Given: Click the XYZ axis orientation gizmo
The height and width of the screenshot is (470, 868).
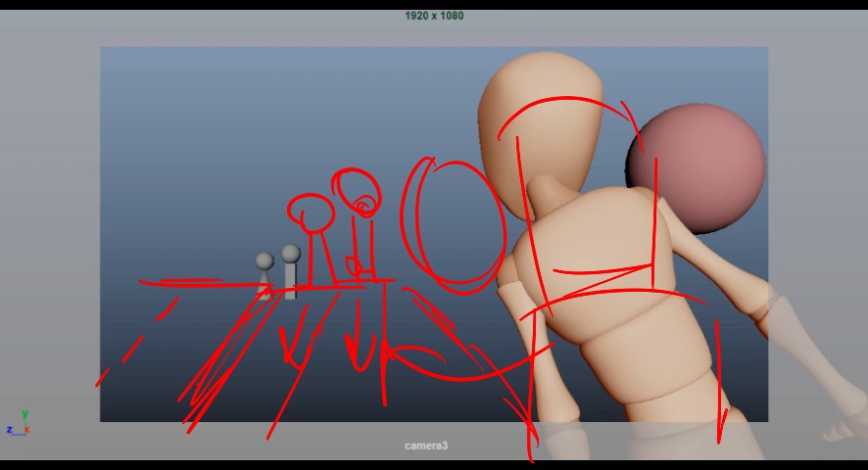Looking at the screenshot, I should click(x=19, y=424).
